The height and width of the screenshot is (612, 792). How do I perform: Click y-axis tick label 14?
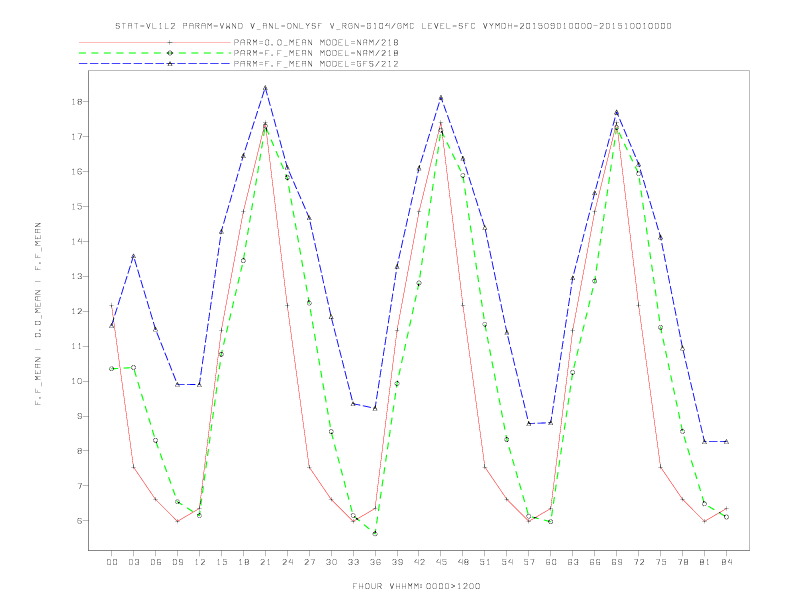point(77,241)
